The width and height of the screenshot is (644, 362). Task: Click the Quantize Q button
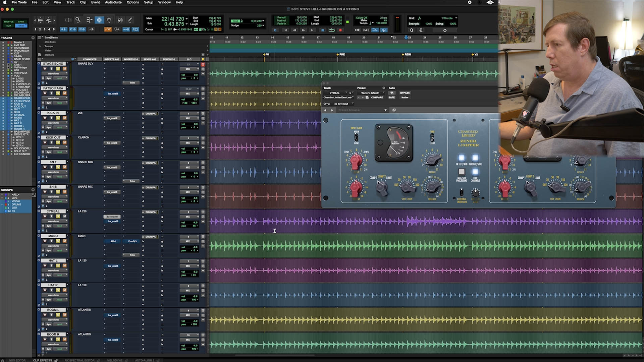point(412,30)
